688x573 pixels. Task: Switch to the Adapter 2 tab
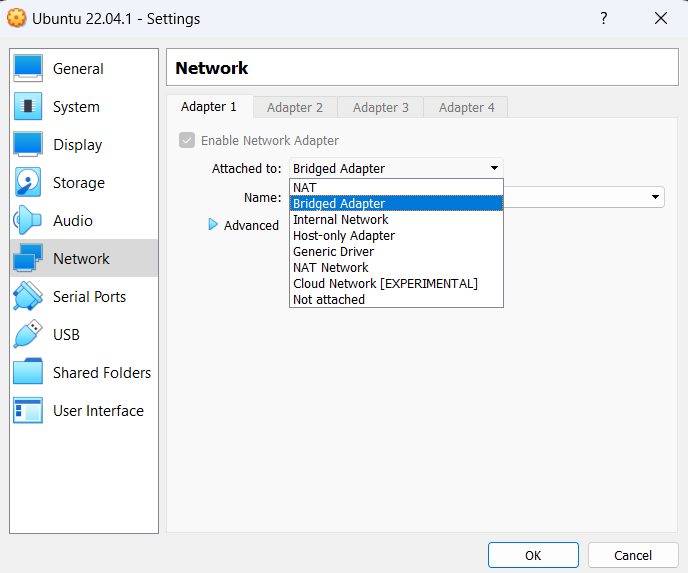click(295, 107)
